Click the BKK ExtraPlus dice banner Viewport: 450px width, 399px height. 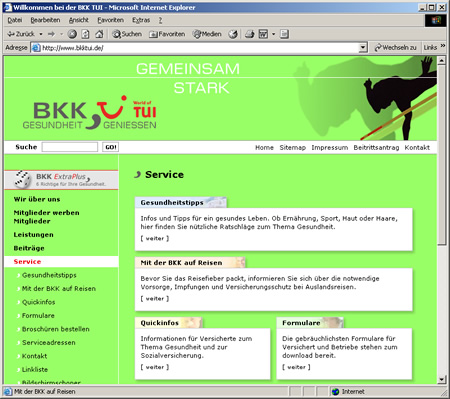coord(61,180)
